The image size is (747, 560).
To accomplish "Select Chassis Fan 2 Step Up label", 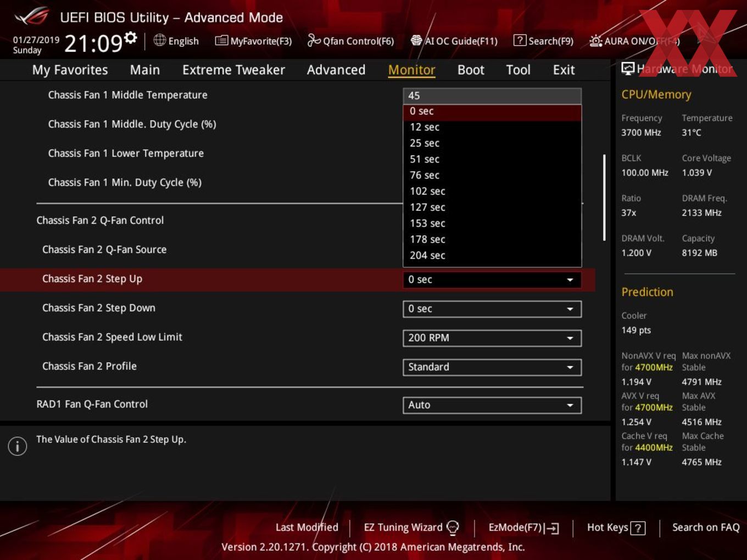I will coord(92,279).
